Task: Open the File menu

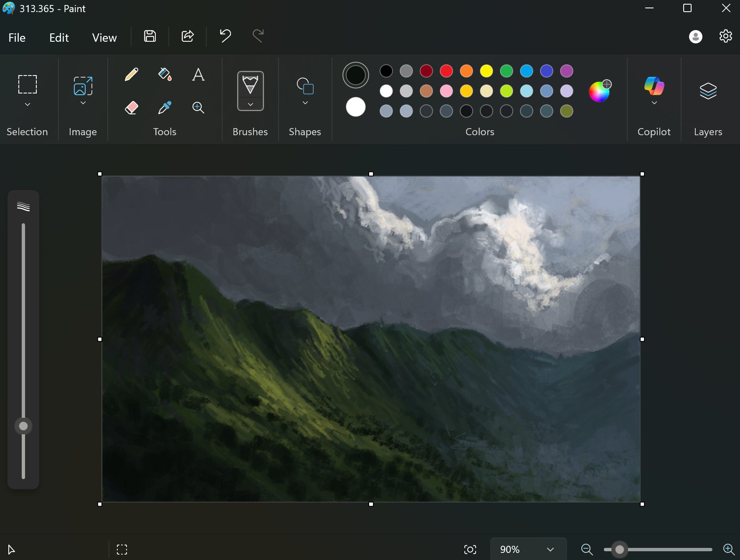Action: pos(17,38)
